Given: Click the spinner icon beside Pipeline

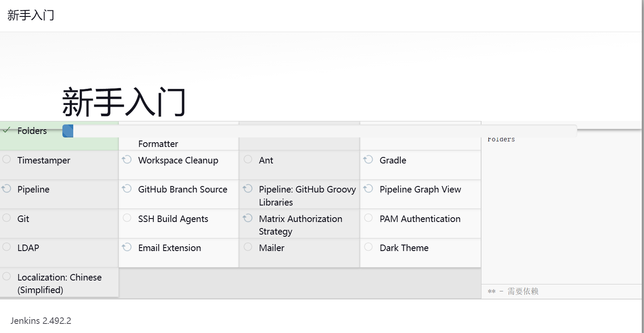Looking at the screenshot, I should [6, 189].
